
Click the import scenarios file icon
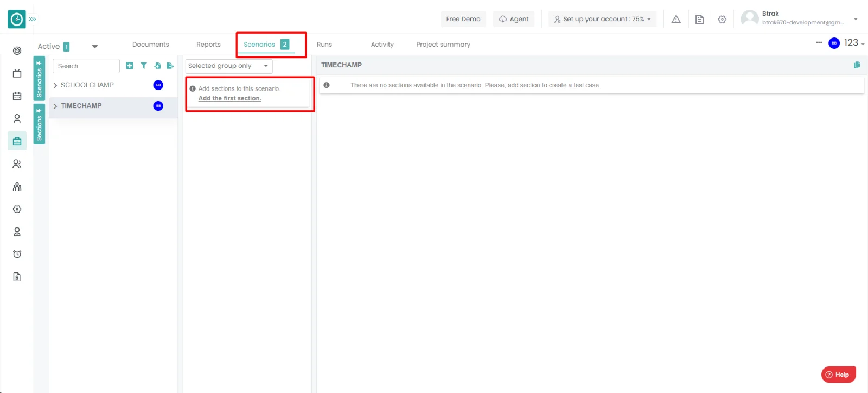(157, 66)
